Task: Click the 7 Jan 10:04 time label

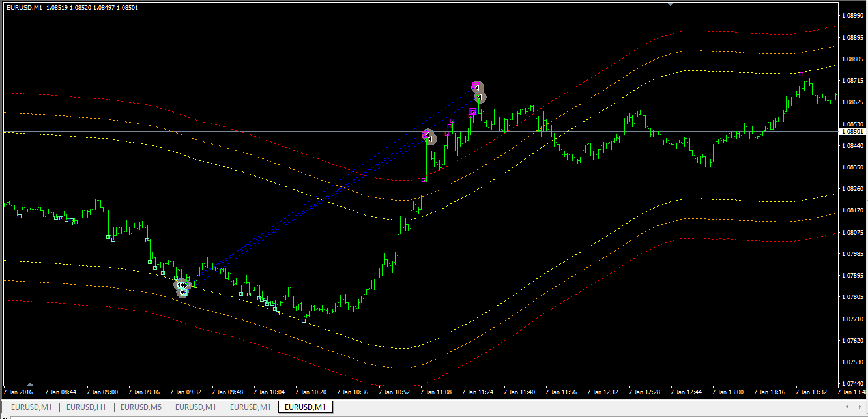Action: point(269,392)
